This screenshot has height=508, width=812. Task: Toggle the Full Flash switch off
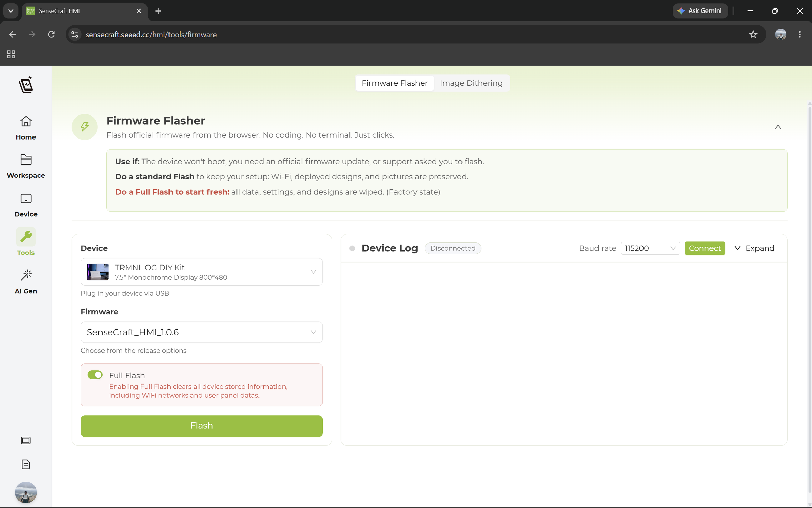[95, 375]
